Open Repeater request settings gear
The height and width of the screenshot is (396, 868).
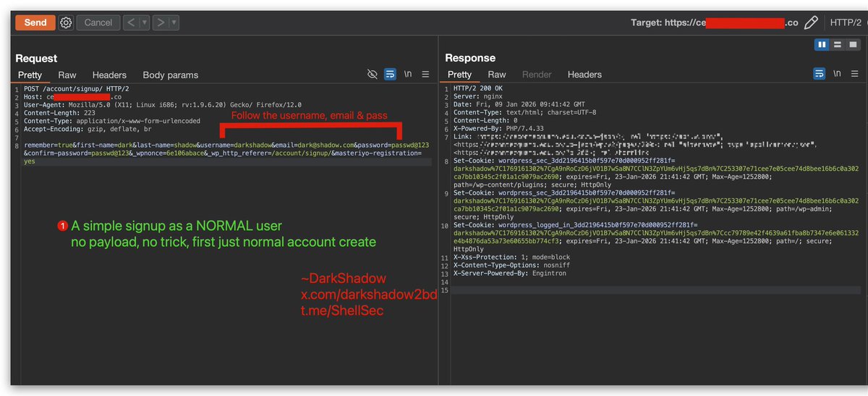pos(66,22)
